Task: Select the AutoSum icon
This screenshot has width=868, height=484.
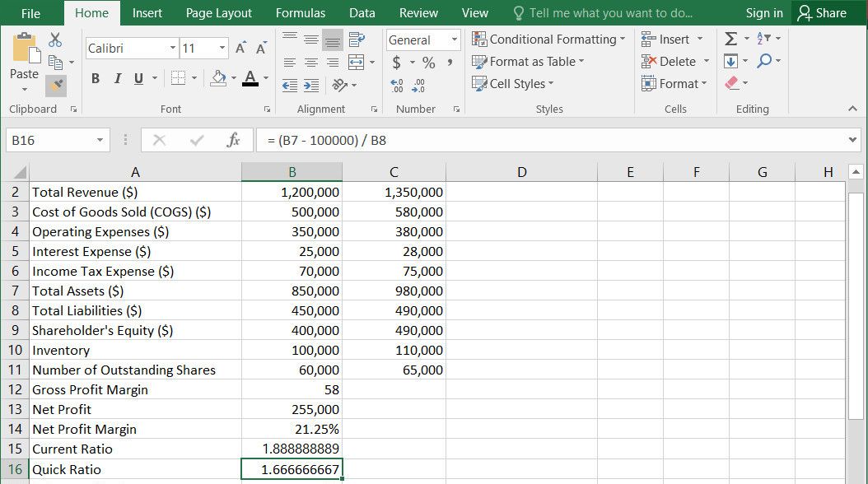Action: click(731, 39)
